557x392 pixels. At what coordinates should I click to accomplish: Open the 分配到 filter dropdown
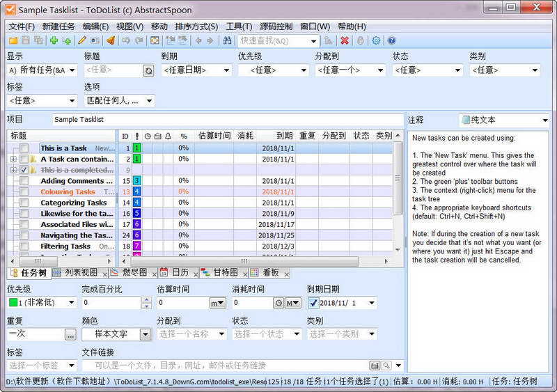pos(380,70)
